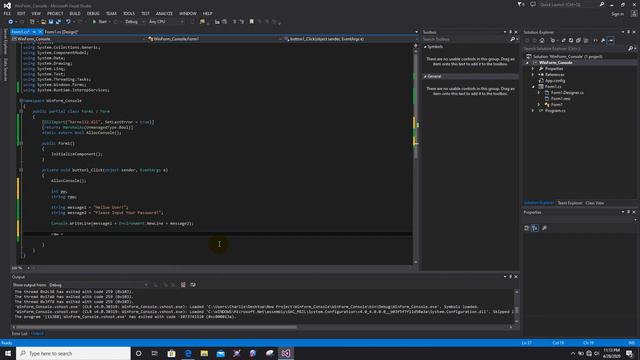Click the Quick Launch search icon
Image resolution: width=640 pixels, height=360 pixels.
[602, 4]
